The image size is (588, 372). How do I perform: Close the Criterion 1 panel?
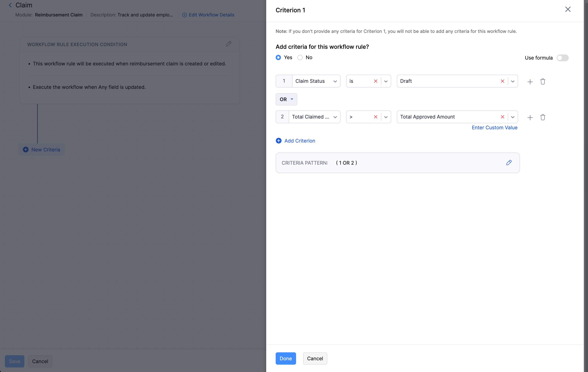(x=568, y=9)
